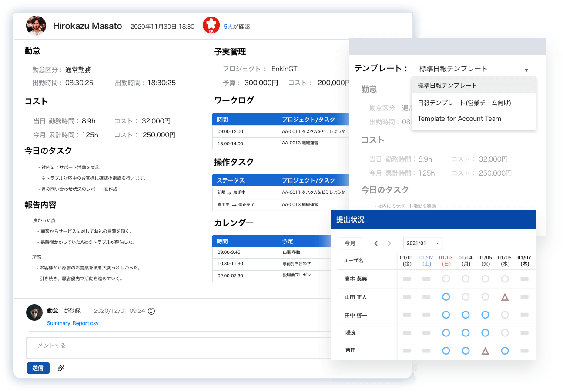Select 標準日報テンプレート from the dropdown list

click(473, 86)
